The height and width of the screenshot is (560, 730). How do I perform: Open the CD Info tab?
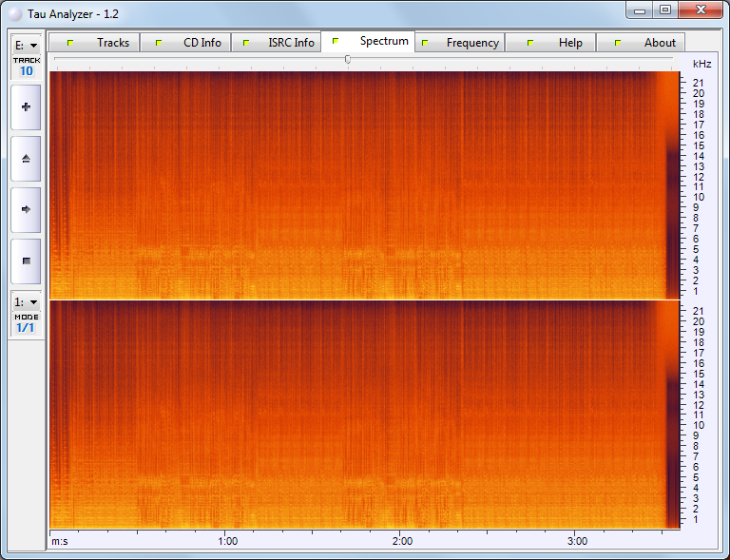[202, 43]
